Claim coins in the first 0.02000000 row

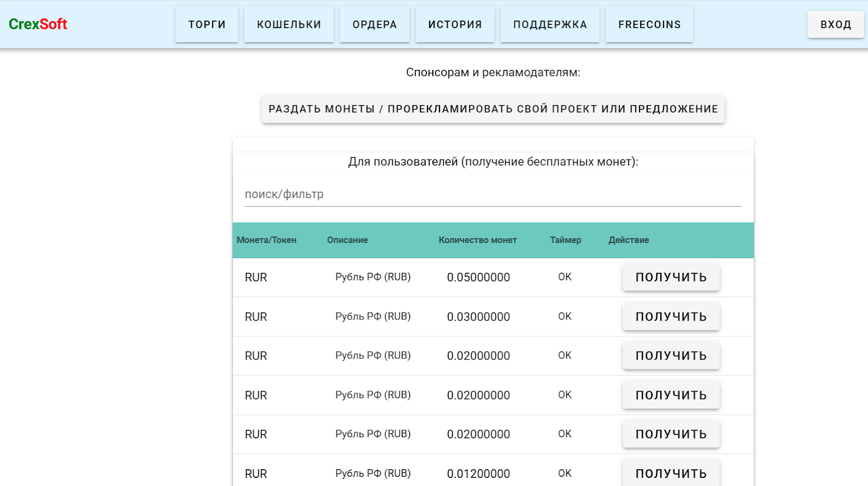[x=671, y=356]
